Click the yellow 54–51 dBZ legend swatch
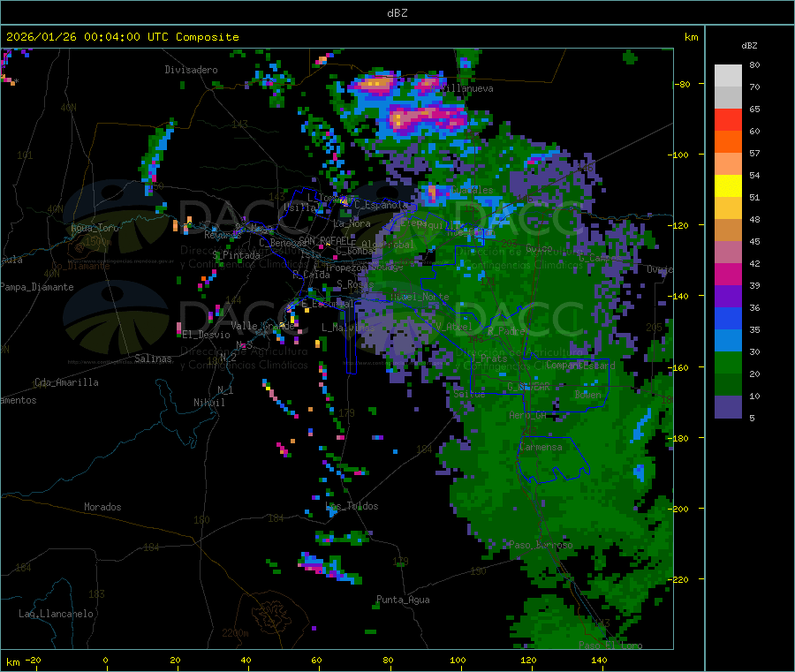This screenshot has width=795, height=672. 728,186
